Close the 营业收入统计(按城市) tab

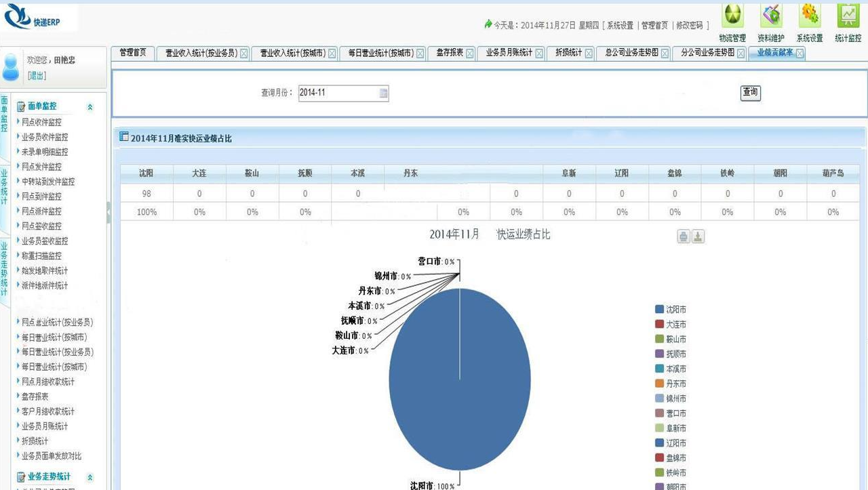click(332, 54)
